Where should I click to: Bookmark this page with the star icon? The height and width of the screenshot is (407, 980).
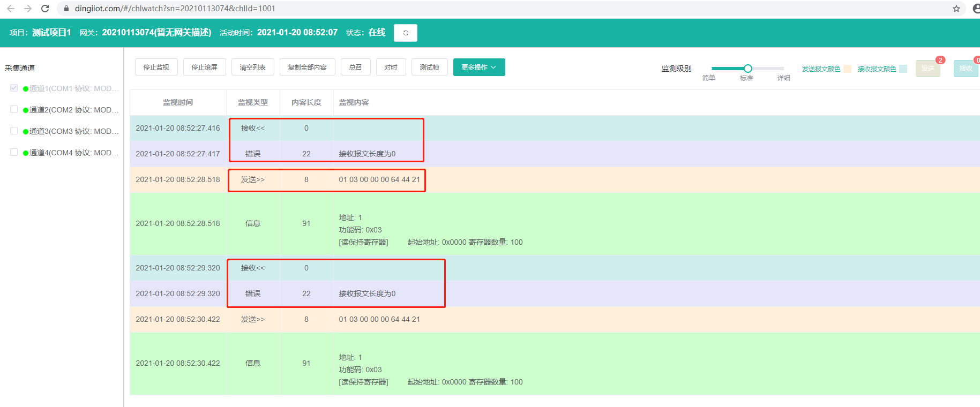click(x=956, y=9)
